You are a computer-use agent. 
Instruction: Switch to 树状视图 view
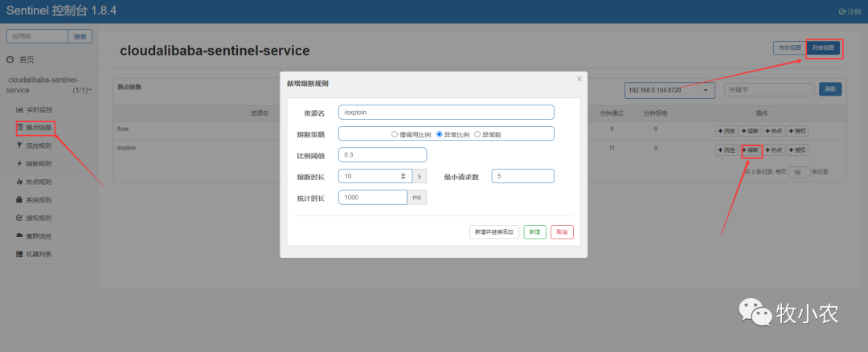pyautogui.click(x=790, y=47)
